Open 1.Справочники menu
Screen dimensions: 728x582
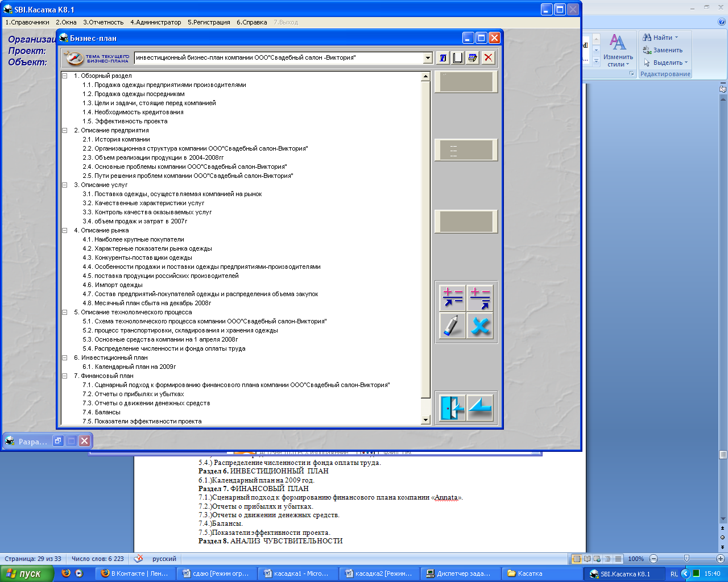pos(27,22)
